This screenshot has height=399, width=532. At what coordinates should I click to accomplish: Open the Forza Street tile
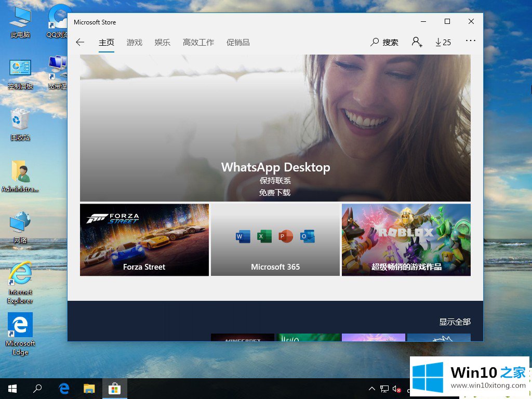click(x=144, y=240)
